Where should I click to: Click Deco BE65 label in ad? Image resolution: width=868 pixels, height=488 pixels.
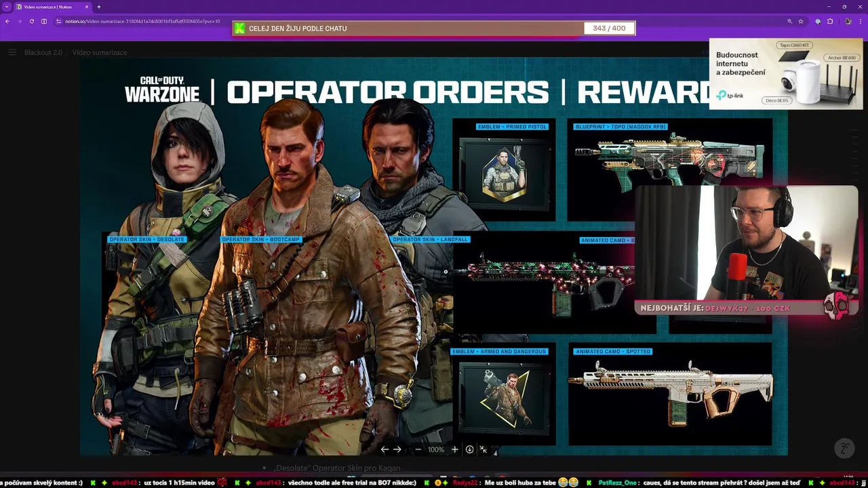(776, 100)
